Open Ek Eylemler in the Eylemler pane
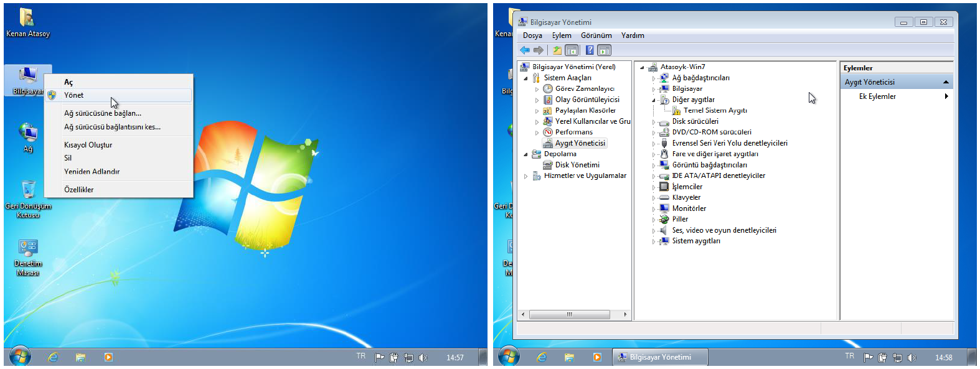The width and height of the screenshot is (980, 369). pyautogui.click(x=897, y=96)
